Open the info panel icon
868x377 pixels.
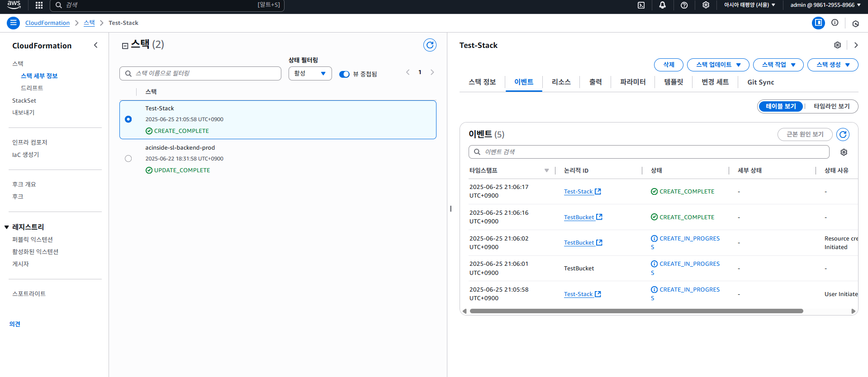tap(835, 23)
